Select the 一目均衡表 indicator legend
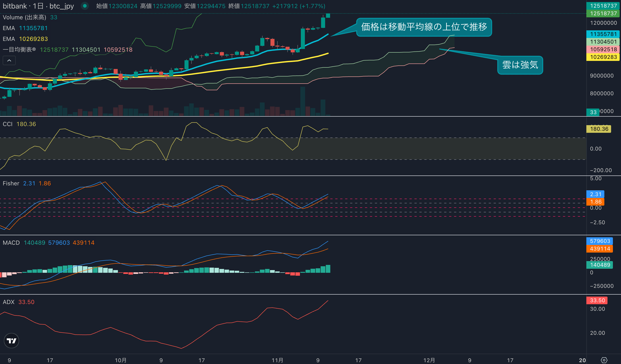Screen dimensions: 621x364 click(19, 50)
